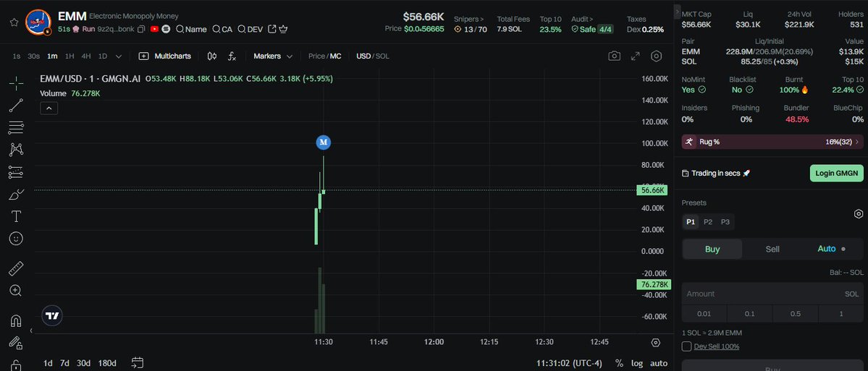
Task: Open the Markers dropdown
Action: 273,56
